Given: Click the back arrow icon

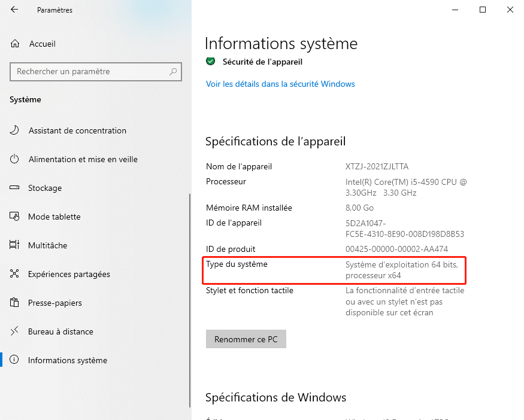Looking at the screenshot, I should click(x=14, y=10).
